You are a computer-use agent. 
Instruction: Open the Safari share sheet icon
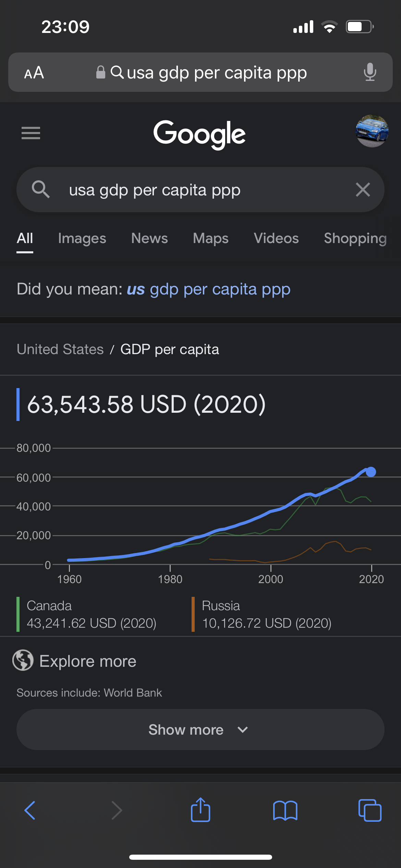click(200, 810)
